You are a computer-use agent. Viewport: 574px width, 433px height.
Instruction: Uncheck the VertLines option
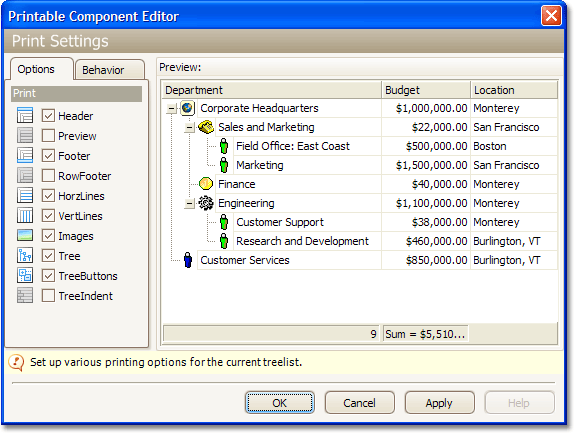tap(48, 215)
